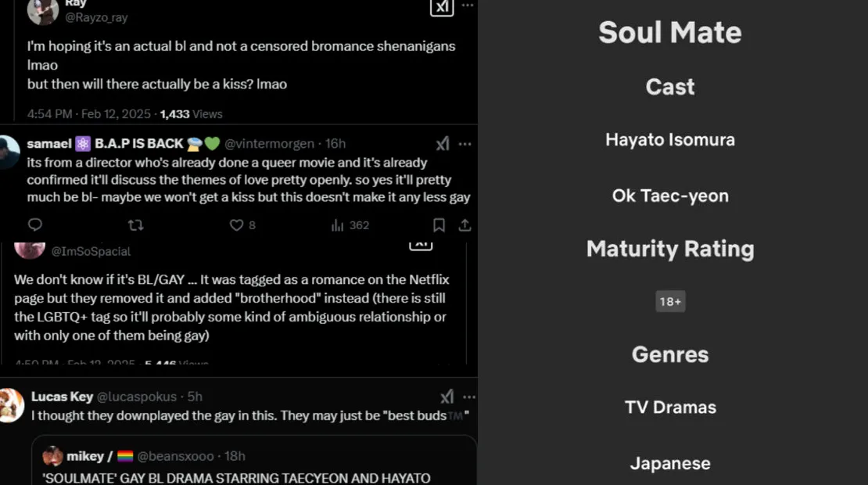
Task: Click the reply icon under samael's tweet
Action: tap(35, 225)
